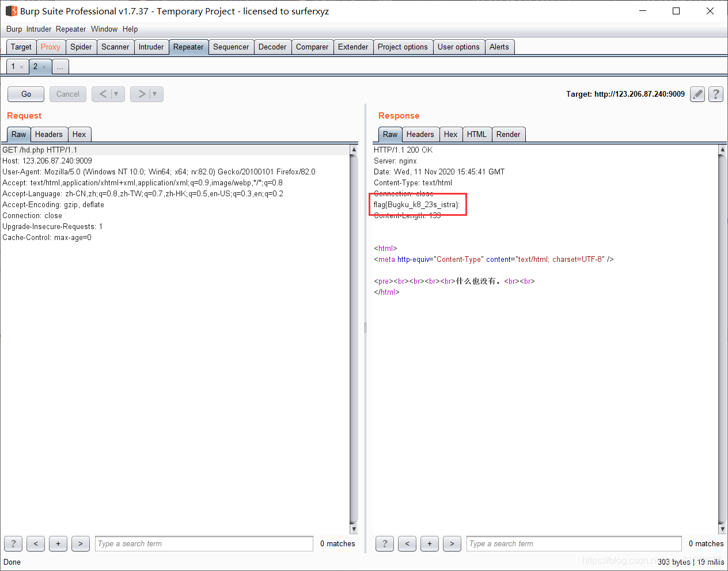This screenshot has width=728, height=571.
Task: Click request scrollbar down arrow
Action: coord(354,529)
